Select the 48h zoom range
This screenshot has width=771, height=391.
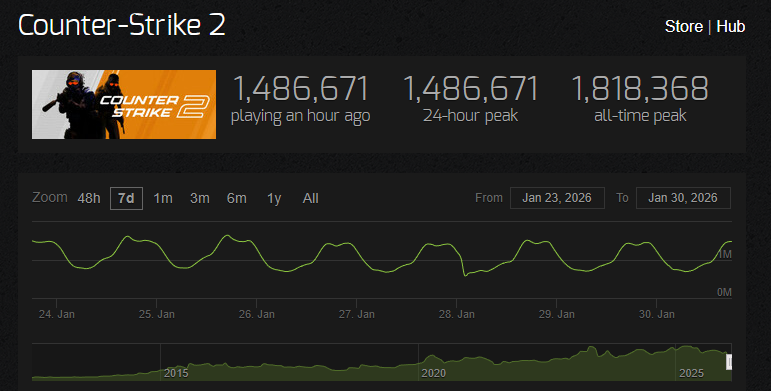click(89, 198)
